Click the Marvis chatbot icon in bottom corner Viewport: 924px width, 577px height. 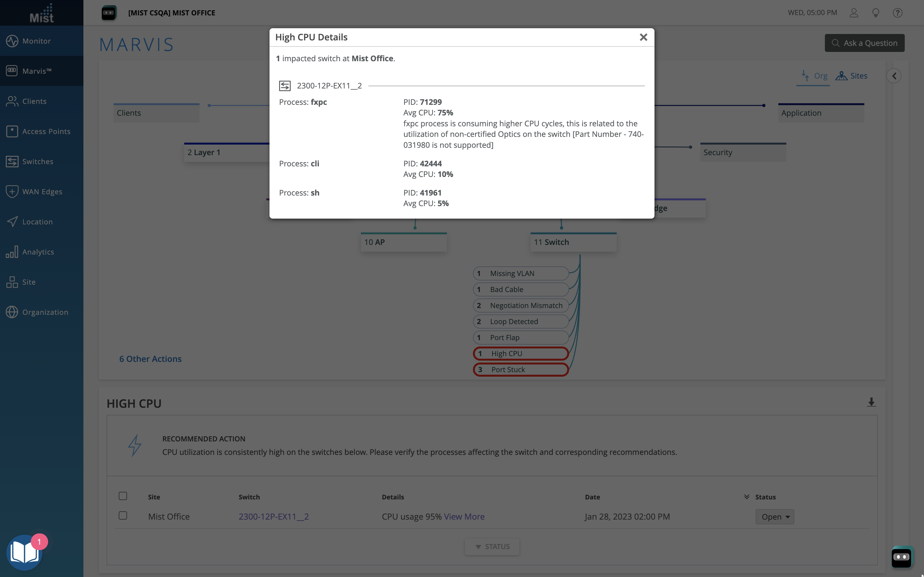click(x=902, y=557)
